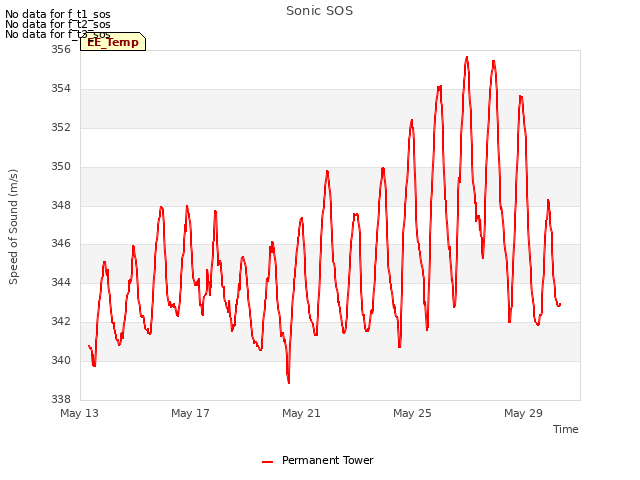The image size is (640, 480).
Task: Click the 350 y-axis tick label
Action: click(x=61, y=167)
